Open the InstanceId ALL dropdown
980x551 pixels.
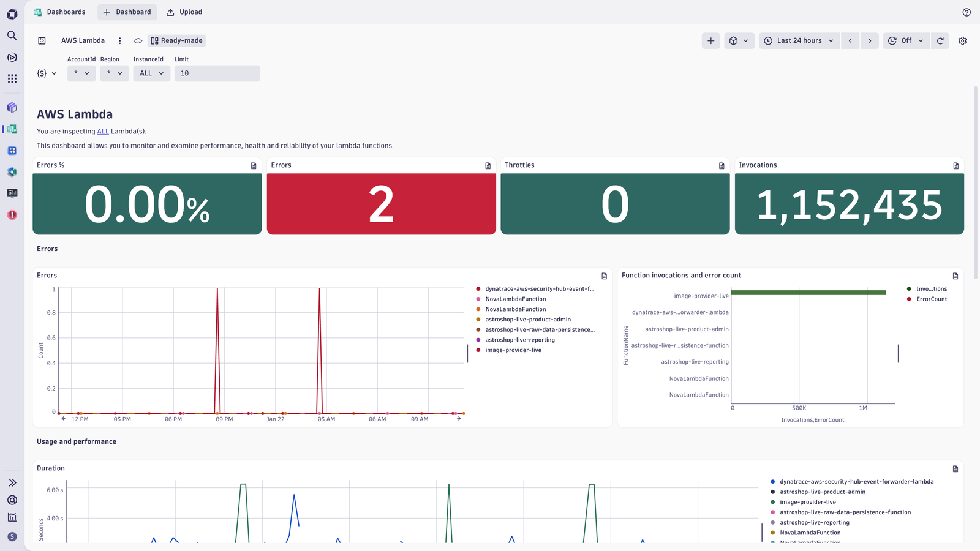click(x=152, y=73)
